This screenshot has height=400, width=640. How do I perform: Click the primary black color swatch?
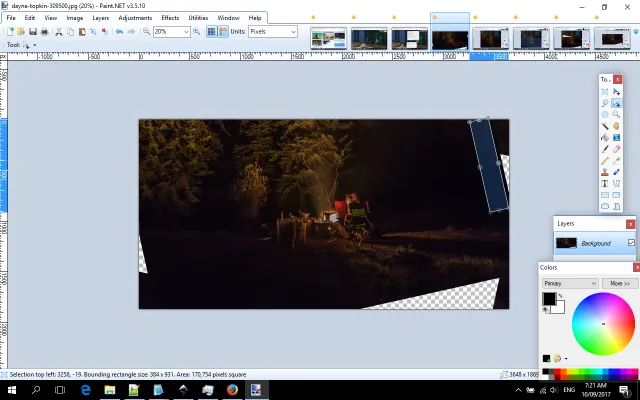click(x=549, y=299)
